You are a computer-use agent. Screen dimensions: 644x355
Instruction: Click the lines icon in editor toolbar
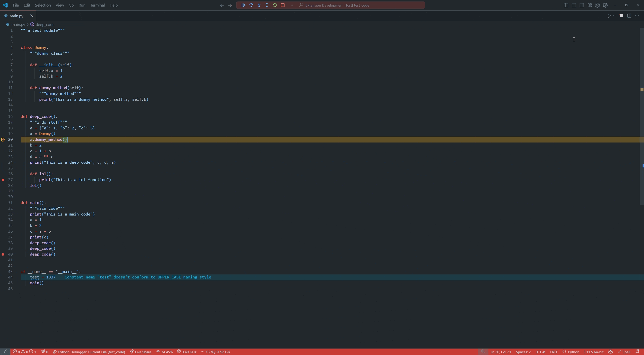pyautogui.click(x=621, y=16)
